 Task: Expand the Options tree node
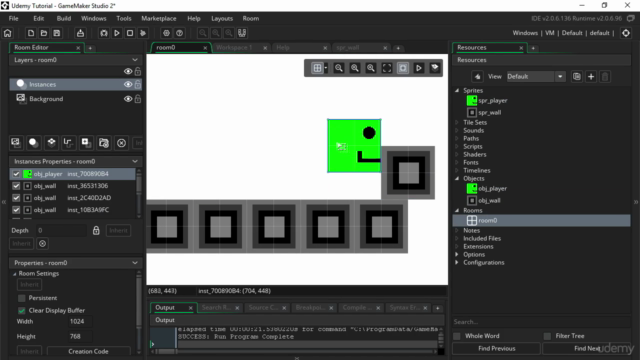click(457, 255)
